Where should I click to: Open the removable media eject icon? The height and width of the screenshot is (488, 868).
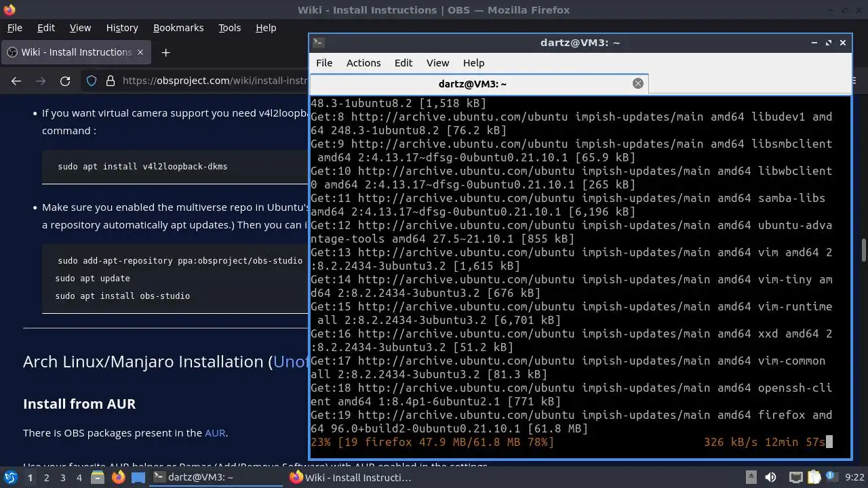coord(751,477)
